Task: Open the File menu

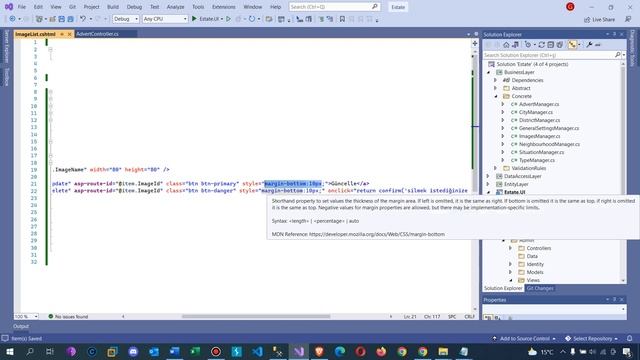Action: coord(22,7)
